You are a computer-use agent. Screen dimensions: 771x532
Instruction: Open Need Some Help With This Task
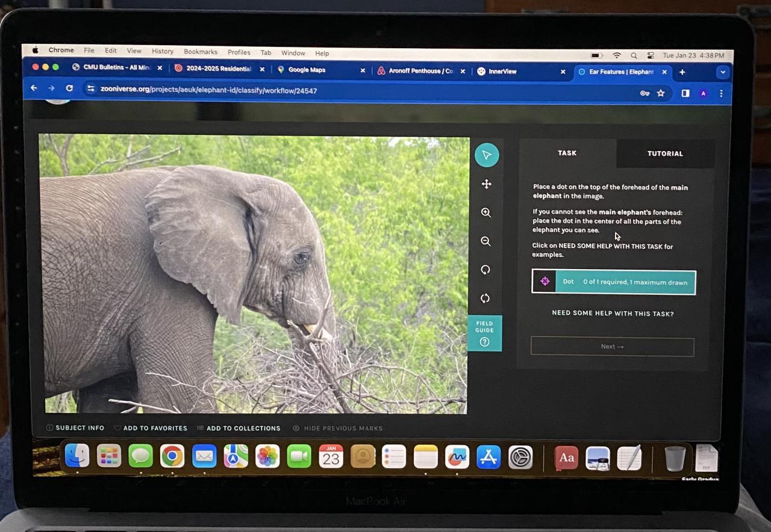click(613, 314)
